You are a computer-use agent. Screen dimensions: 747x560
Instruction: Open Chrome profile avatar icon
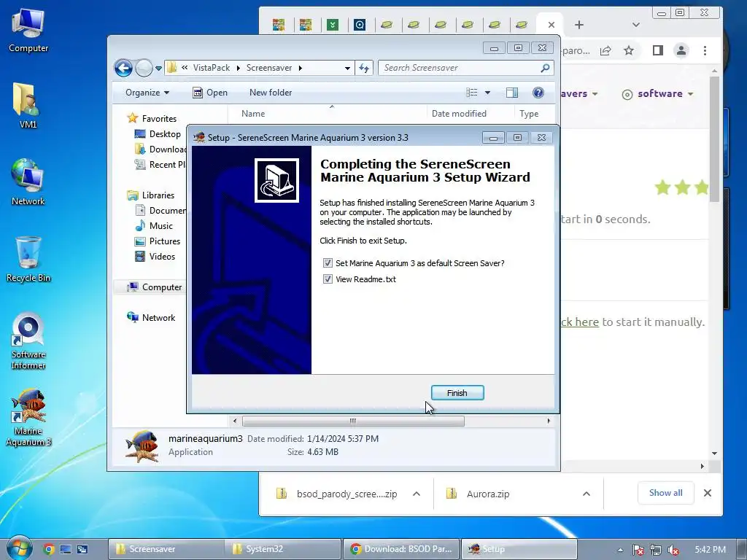[681, 50]
